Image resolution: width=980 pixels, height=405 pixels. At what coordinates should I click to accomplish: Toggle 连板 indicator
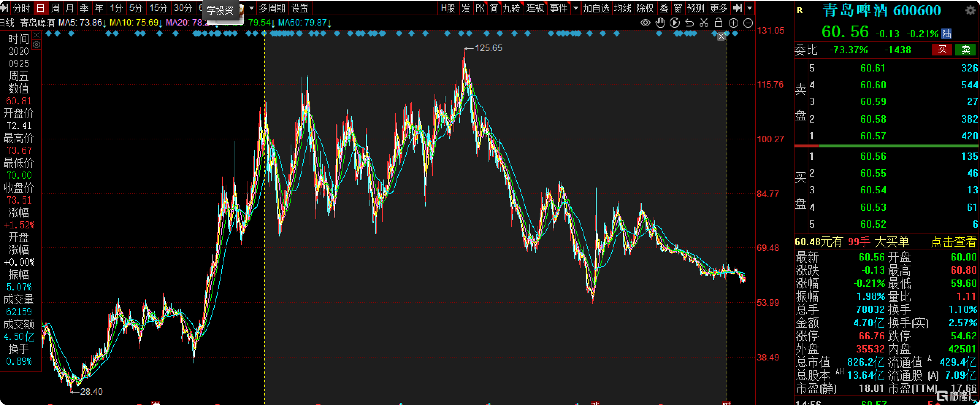pos(535,8)
